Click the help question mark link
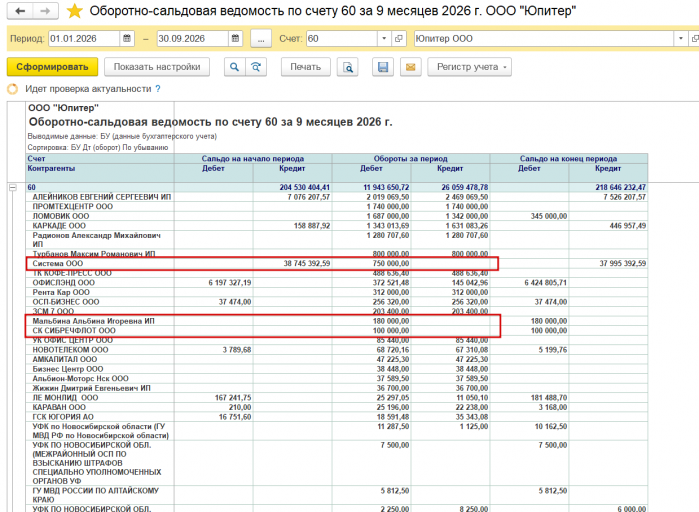 point(157,89)
